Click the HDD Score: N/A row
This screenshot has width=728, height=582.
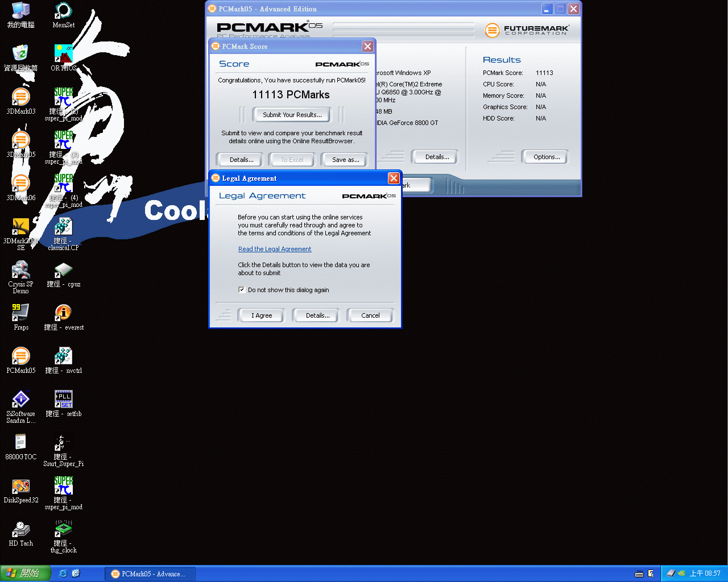point(515,118)
